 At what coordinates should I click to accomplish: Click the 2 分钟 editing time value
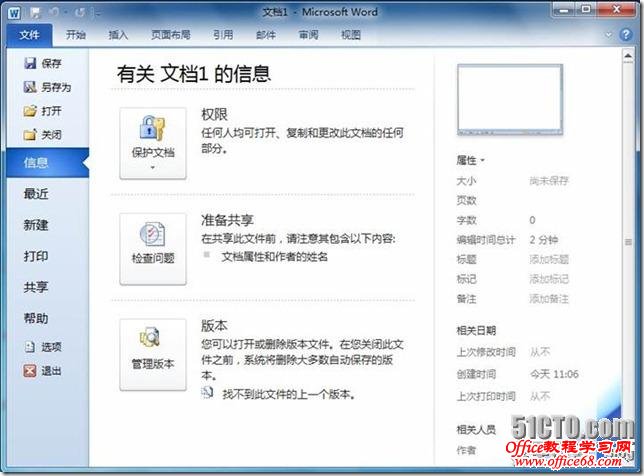tap(543, 239)
